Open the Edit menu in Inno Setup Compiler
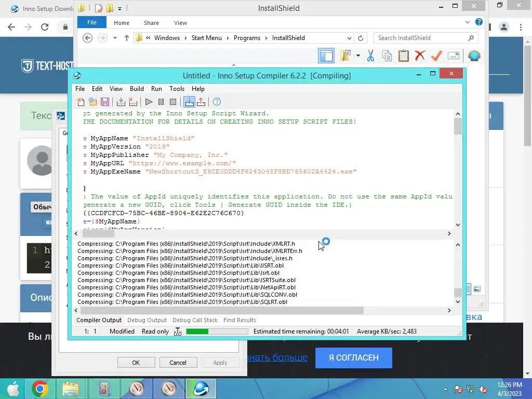The image size is (532, 399). 97,88
